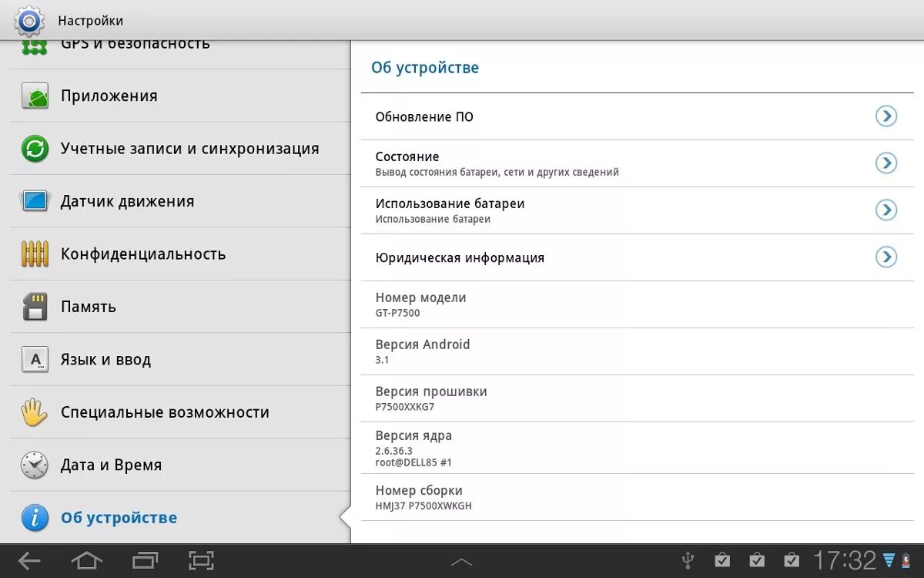924x578 pixels.
Task: Tap root@DELL85 #1 kernel line
Action: [x=413, y=462]
